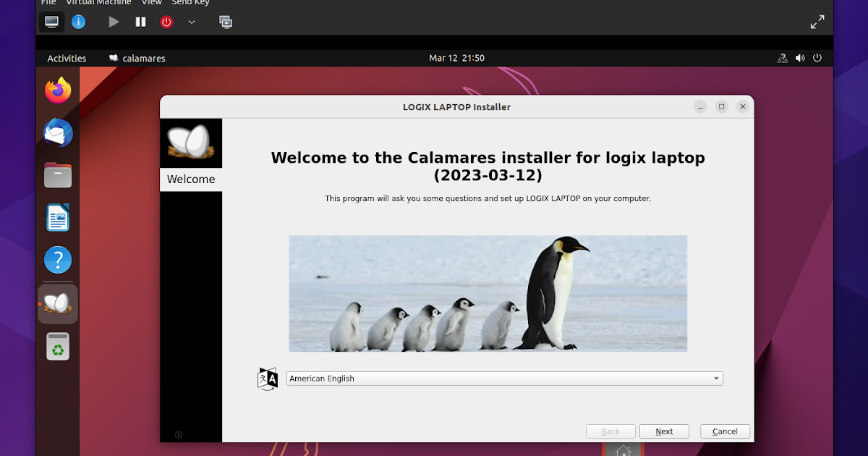868x456 pixels.
Task: Click the LOGIX LAPTOP Installer title bar
Action: [x=456, y=107]
